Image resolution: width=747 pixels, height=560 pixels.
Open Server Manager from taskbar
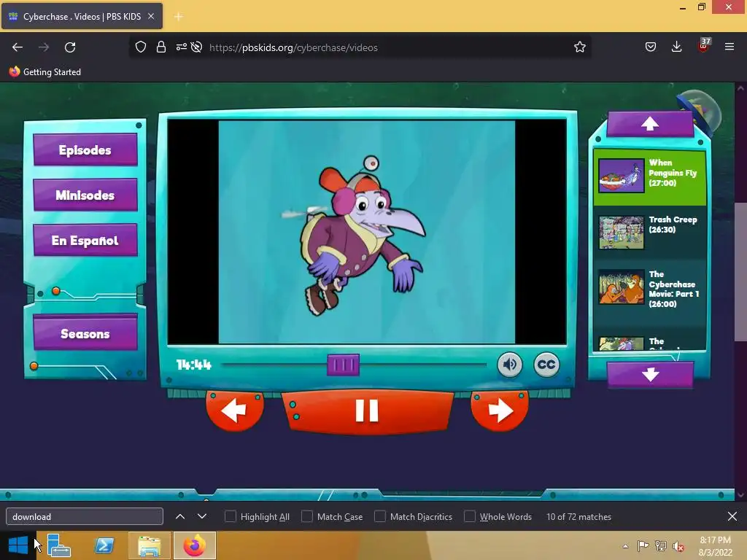pos(59,545)
